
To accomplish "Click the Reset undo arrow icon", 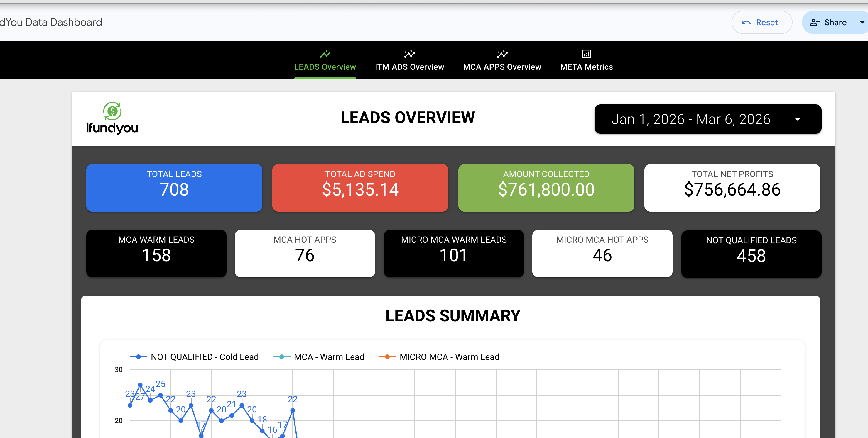I will [x=746, y=23].
